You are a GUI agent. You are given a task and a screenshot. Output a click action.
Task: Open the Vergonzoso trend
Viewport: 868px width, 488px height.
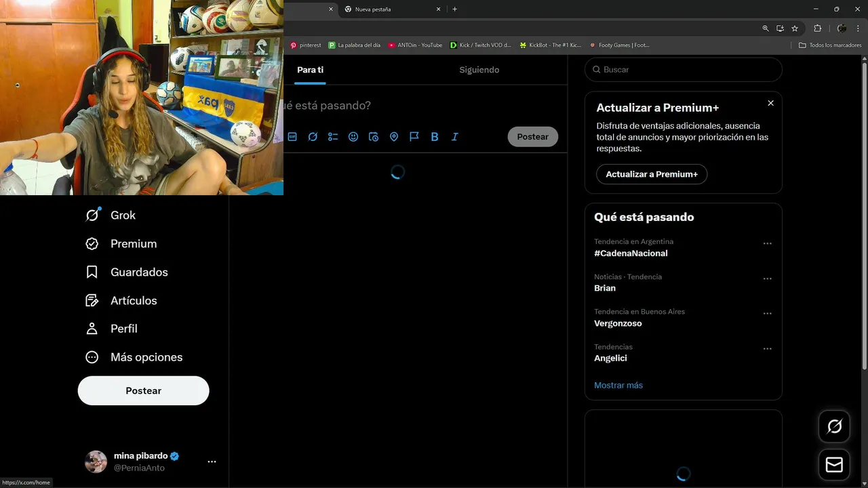click(x=618, y=323)
